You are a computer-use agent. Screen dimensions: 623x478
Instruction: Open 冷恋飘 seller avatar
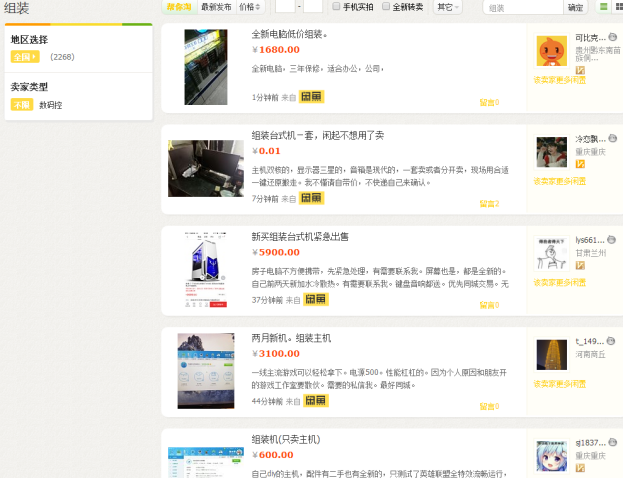(x=551, y=152)
